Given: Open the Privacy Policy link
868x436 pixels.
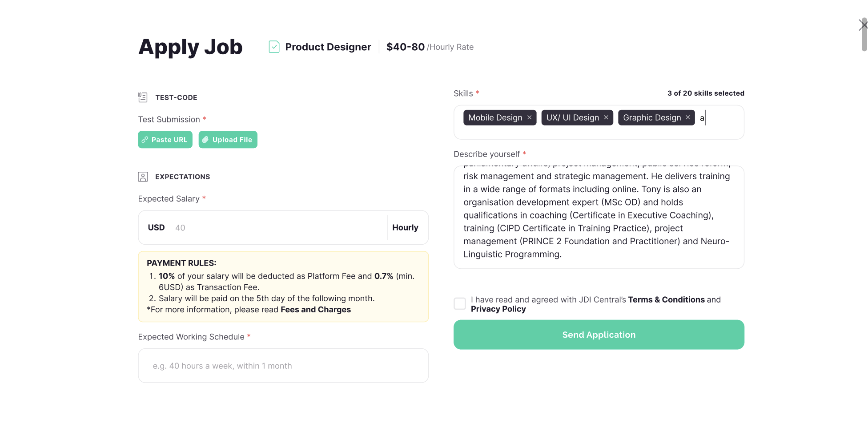Looking at the screenshot, I should 498,309.
